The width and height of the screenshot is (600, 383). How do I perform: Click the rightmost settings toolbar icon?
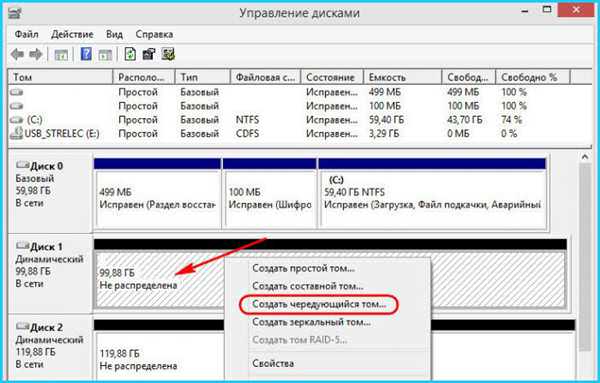pyautogui.click(x=168, y=54)
